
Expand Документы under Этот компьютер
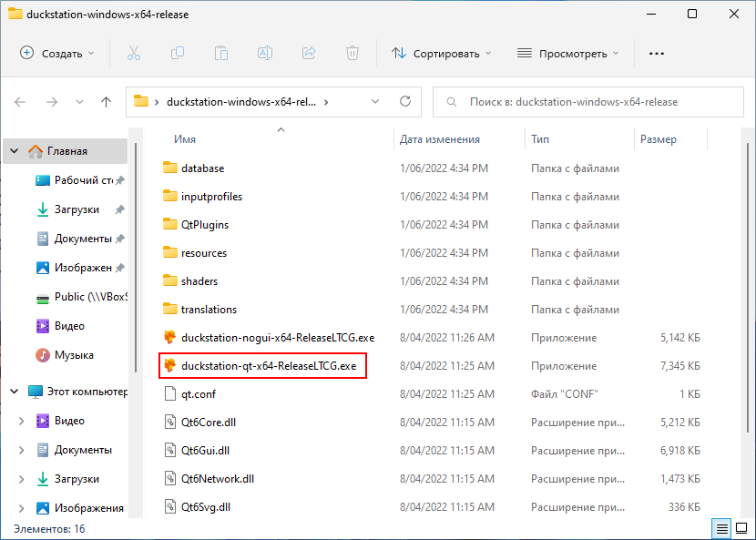(21, 450)
